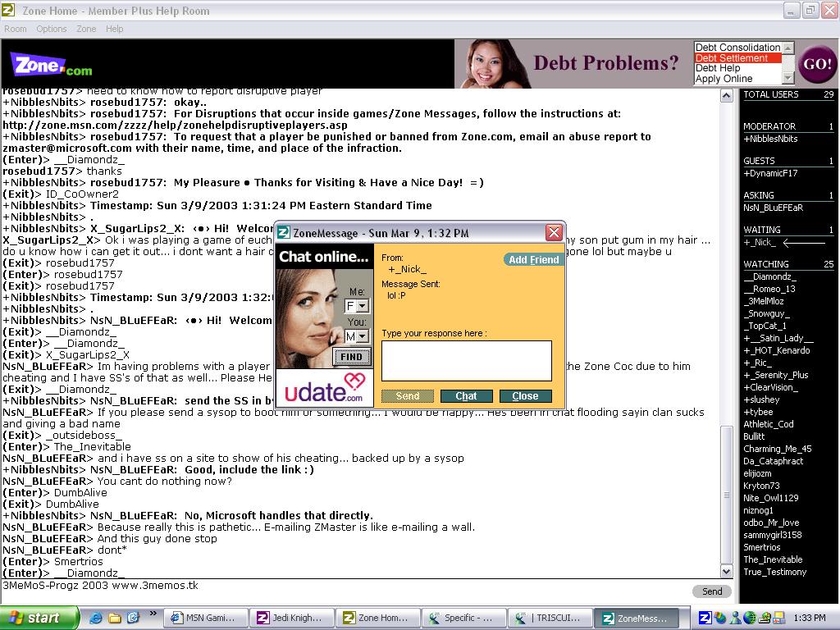Click the Add Friend button
The height and width of the screenshot is (630, 840).
pyautogui.click(x=533, y=259)
